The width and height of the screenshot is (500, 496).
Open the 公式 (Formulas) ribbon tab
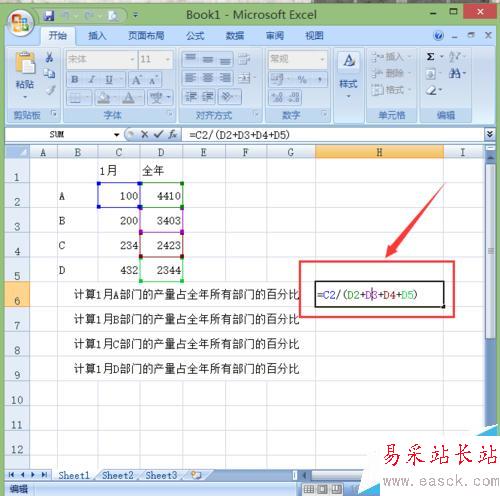pyautogui.click(x=195, y=35)
